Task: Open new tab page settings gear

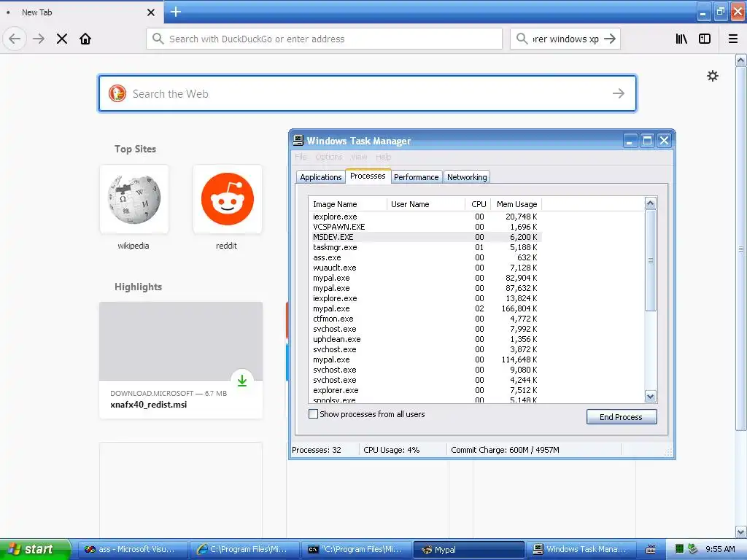Action: pyautogui.click(x=712, y=76)
